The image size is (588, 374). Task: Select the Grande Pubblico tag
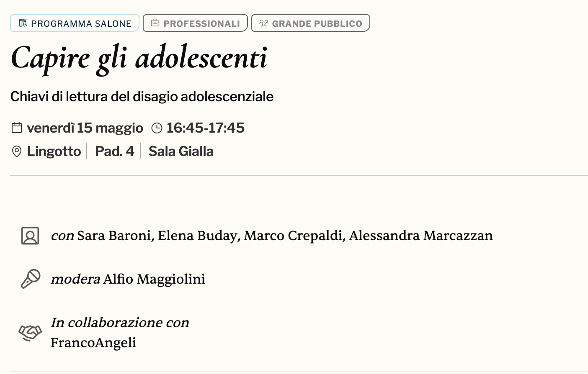(x=310, y=23)
